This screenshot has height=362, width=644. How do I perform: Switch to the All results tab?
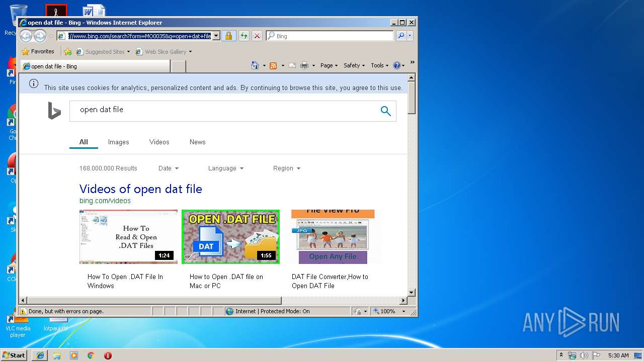pyautogui.click(x=84, y=142)
